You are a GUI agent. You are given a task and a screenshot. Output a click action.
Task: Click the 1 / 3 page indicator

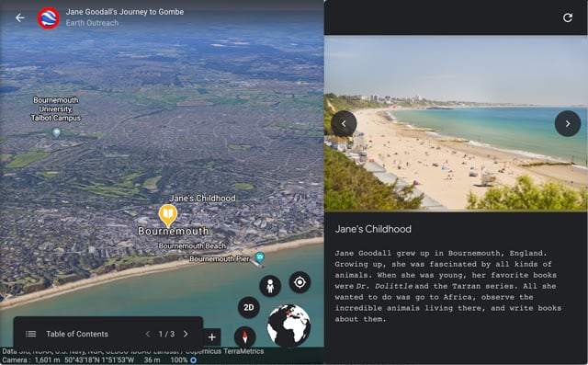tap(166, 334)
